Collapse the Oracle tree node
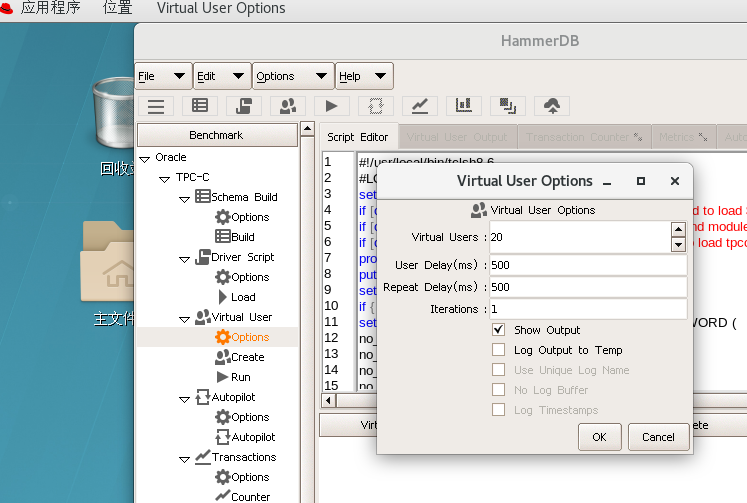 (144, 159)
